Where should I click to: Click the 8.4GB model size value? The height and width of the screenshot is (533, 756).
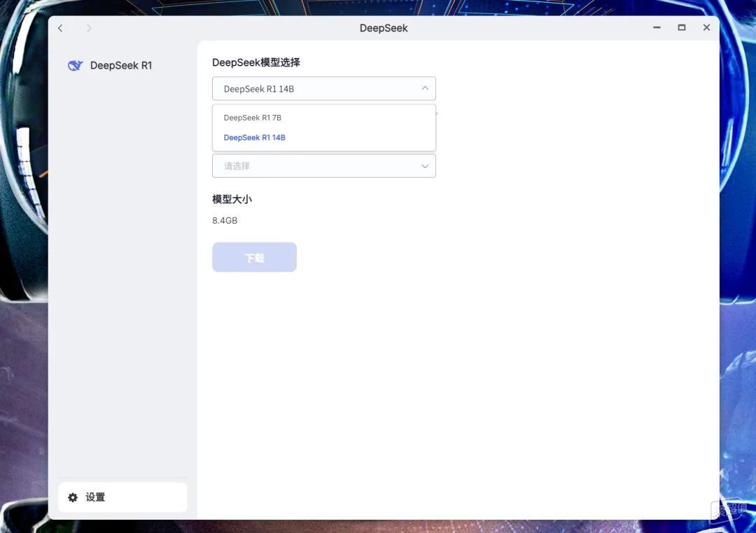pyautogui.click(x=225, y=221)
